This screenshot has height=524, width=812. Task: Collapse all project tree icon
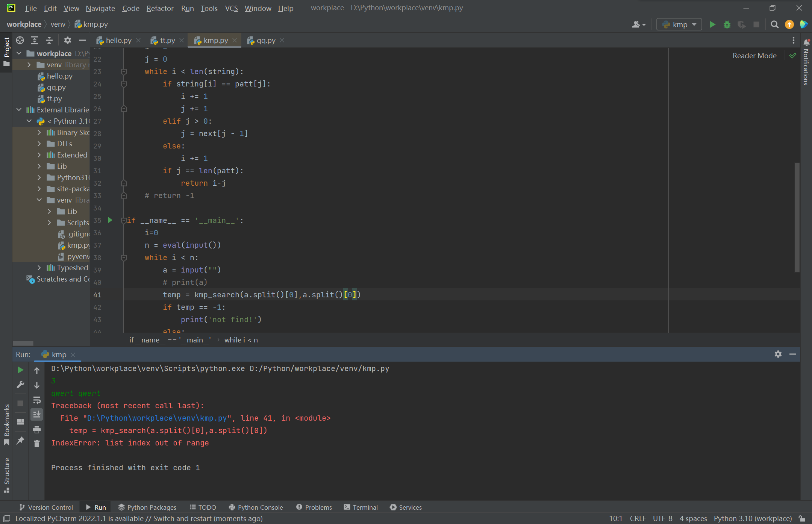(x=49, y=40)
